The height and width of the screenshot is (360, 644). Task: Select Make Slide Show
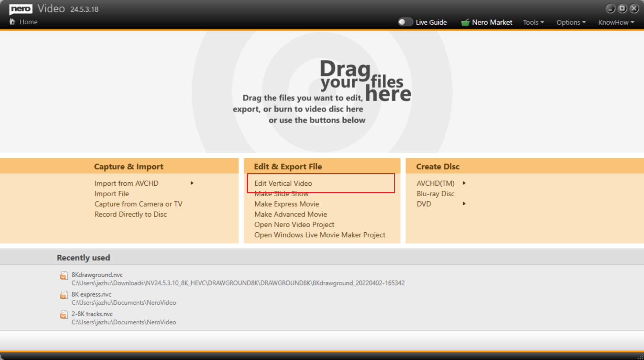[281, 194]
